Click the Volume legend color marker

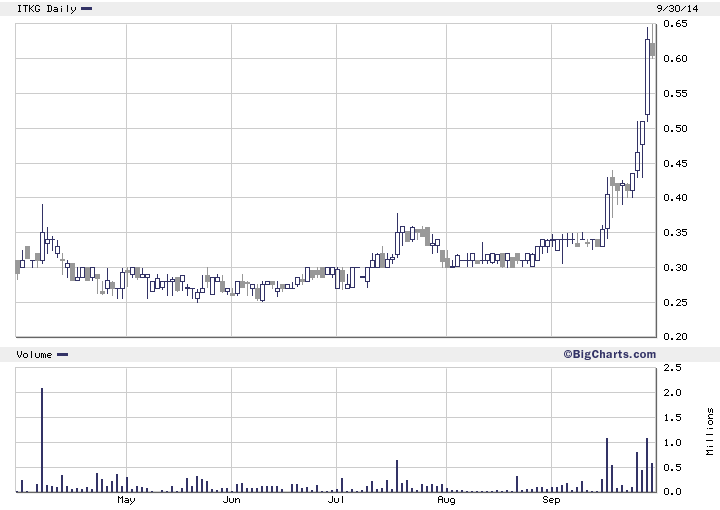click(62, 354)
